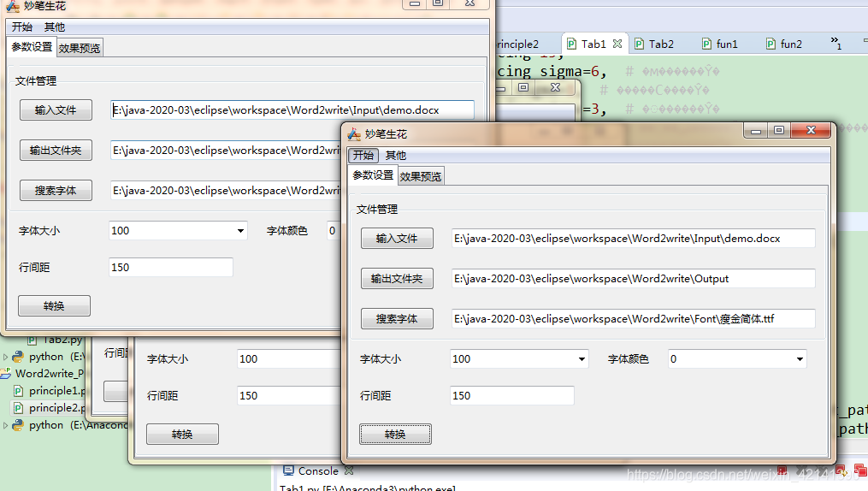Click 字体大小 field in bottom middle window
Screen dimensions: 868x491
tap(290, 358)
